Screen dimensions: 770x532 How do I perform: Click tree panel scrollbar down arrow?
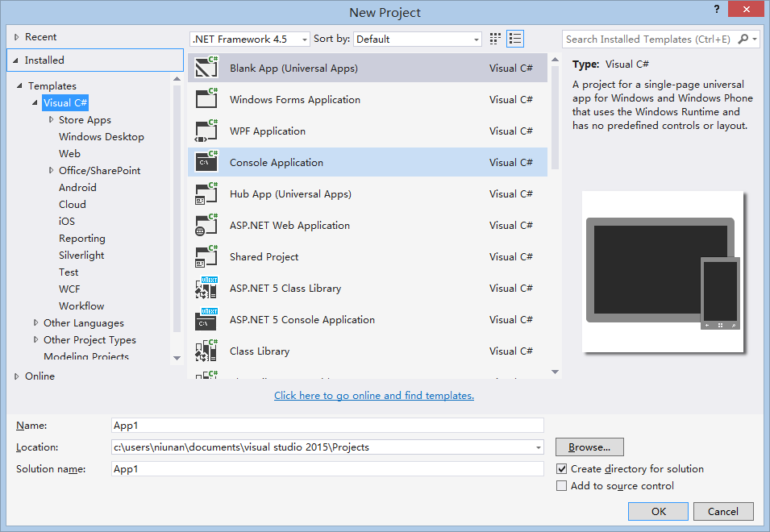click(x=177, y=358)
